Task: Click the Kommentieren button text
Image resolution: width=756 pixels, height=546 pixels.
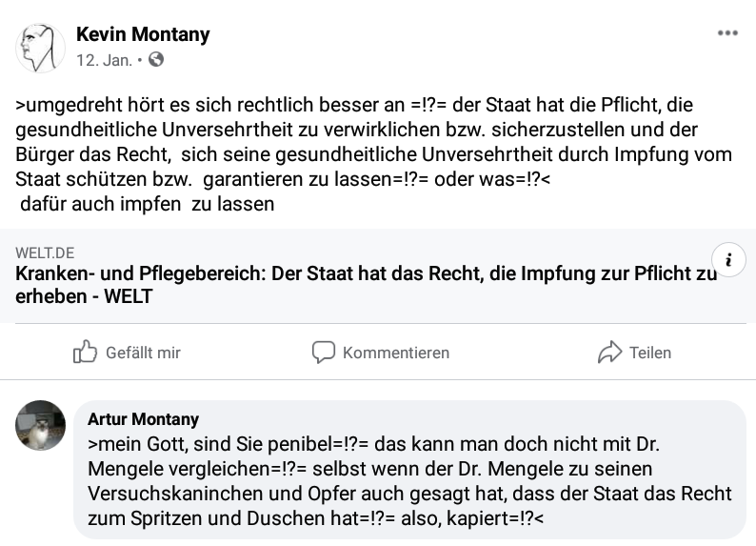Action: (x=396, y=353)
